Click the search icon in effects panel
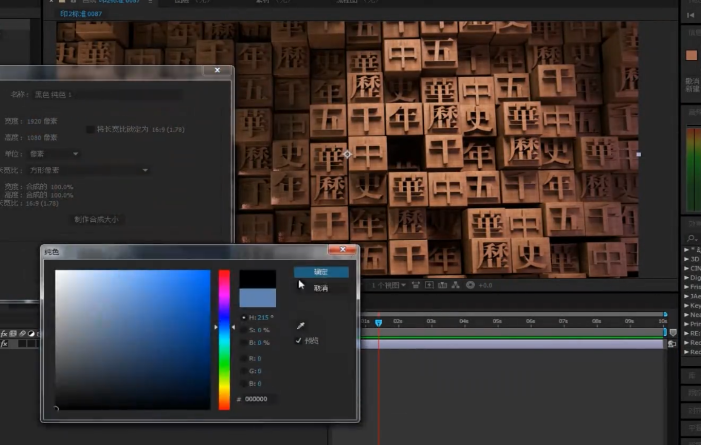The width and height of the screenshot is (701, 445). click(691, 238)
